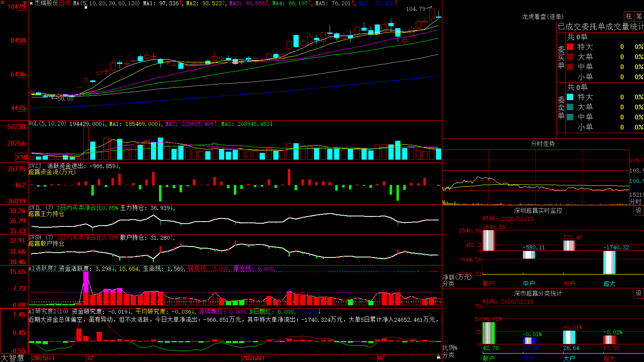Click the 散户 ratio bar valued 42.78

pos(489,333)
